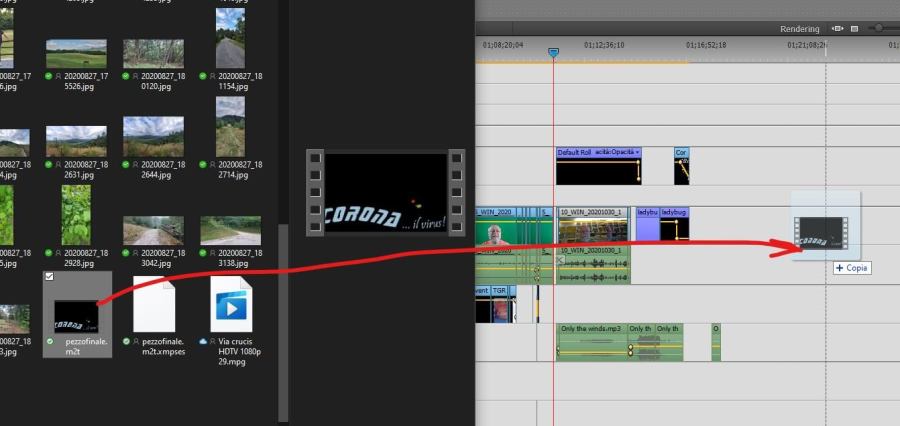This screenshot has width=900, height=426.
Task: Click the file explorer vertical scrollbar
Action: pyautogui.click(x=282, y=300)
